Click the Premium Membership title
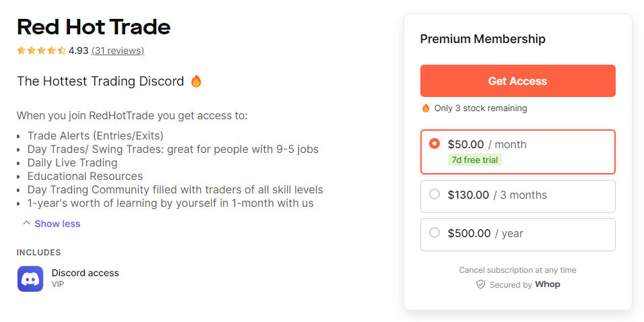The height and width of the screenshot is (322, 644). coord(482,39)
